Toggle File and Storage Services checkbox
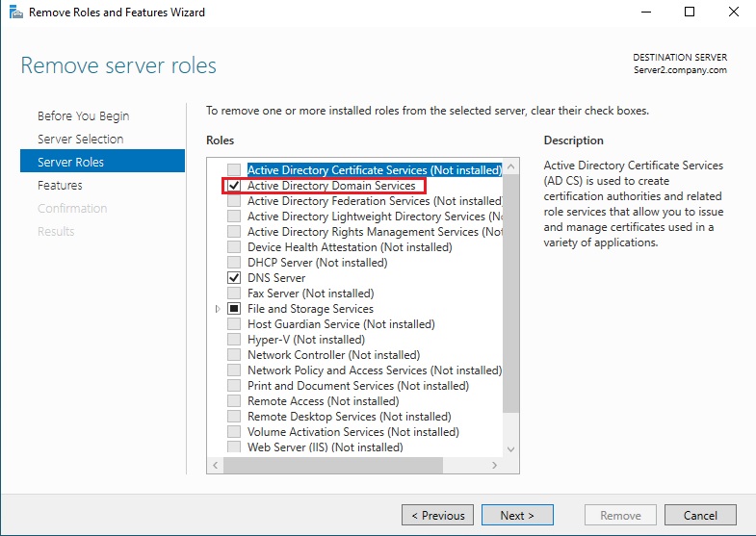756x536 pixels. 234,309
